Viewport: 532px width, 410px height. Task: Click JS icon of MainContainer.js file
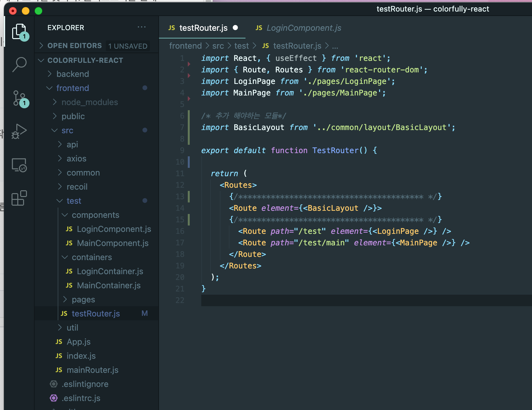coord(69,285)
